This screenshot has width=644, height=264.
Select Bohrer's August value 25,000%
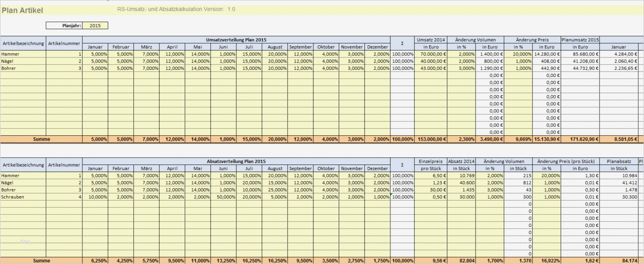point(275,190)
